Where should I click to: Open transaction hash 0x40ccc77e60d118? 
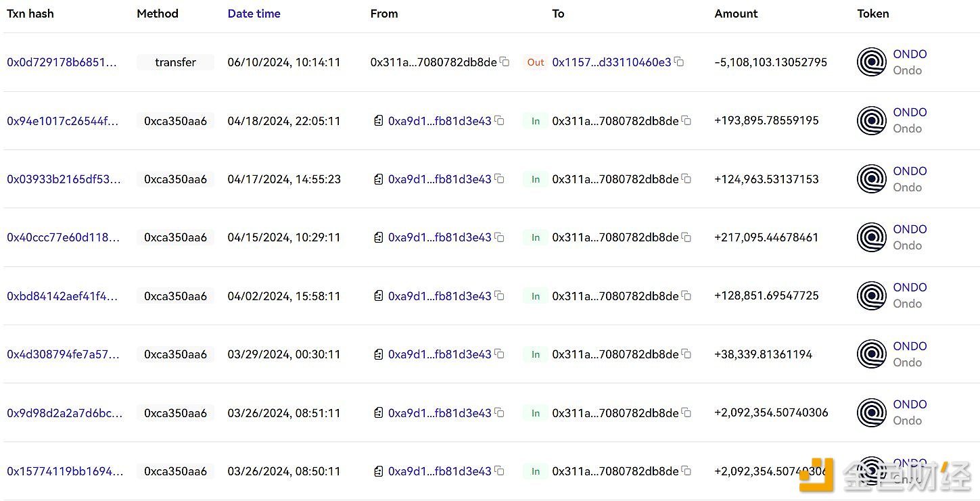click(63, 237)
